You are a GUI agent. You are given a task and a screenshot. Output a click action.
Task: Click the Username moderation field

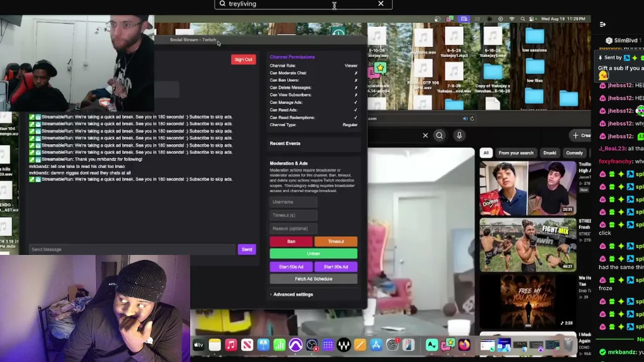click(x=293, y=202)
